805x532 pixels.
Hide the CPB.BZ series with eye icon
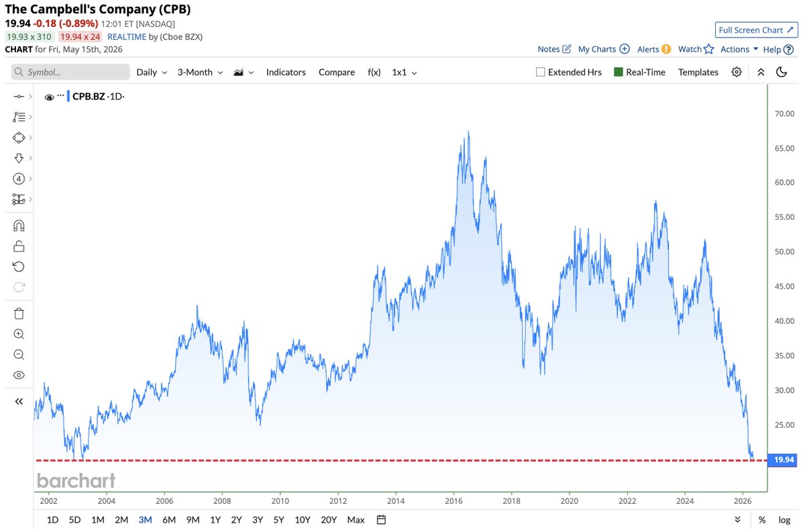point(49,97)
